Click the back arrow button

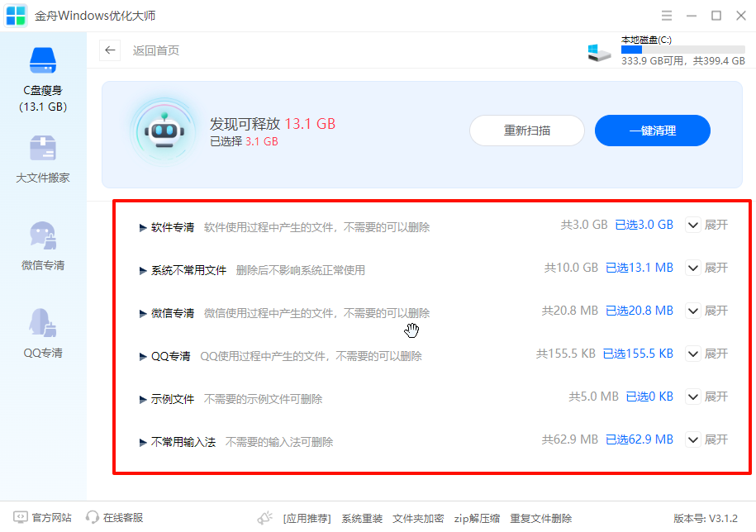click(x=110, y=50)
